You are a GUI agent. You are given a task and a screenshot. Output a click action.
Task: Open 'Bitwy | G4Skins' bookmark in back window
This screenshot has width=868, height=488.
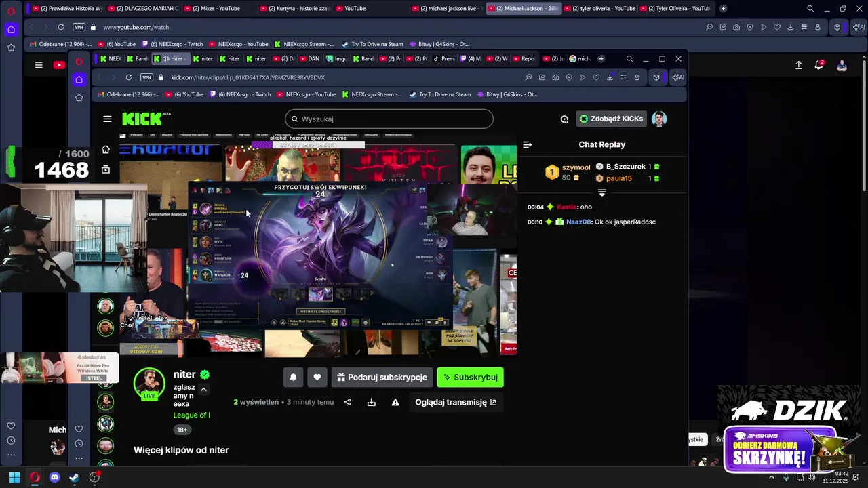439,44
